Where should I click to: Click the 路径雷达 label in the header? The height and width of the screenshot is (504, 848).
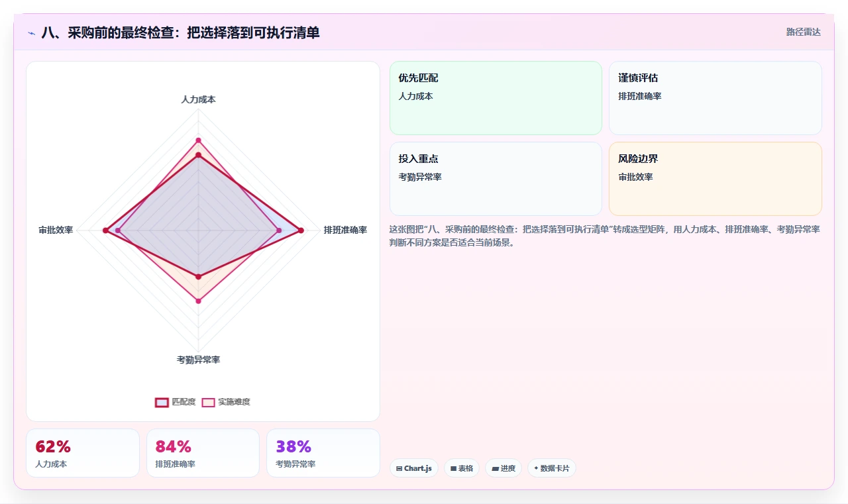pyautogui.click(x=803, y=32)
